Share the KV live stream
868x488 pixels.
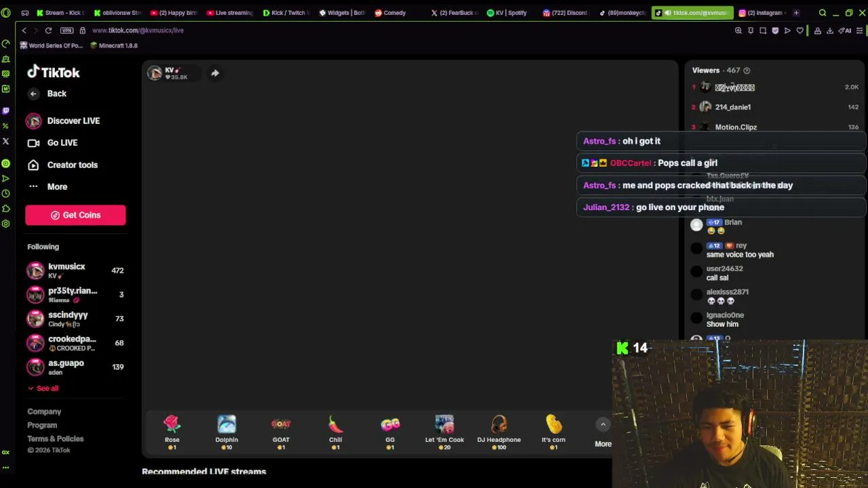(215, 73)
